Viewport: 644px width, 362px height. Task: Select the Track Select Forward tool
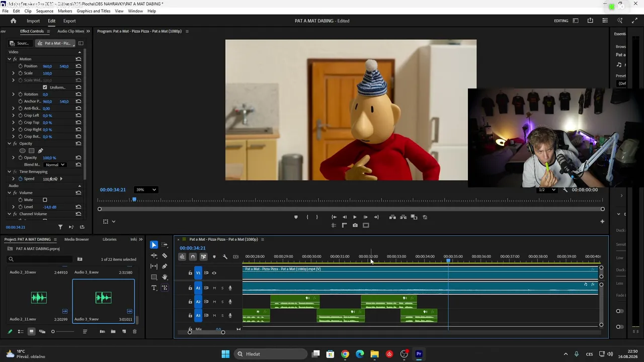[x=165, y=245]
